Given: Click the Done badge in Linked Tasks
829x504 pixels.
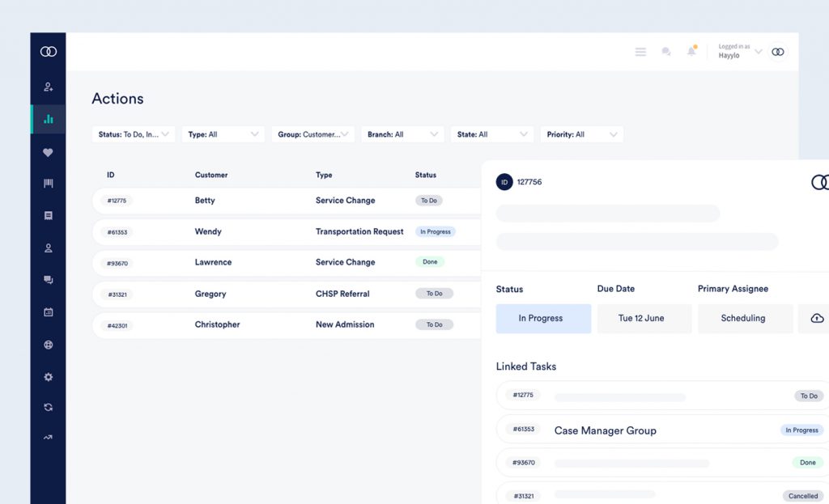Looking at the screenshot, I should point(807,462).
